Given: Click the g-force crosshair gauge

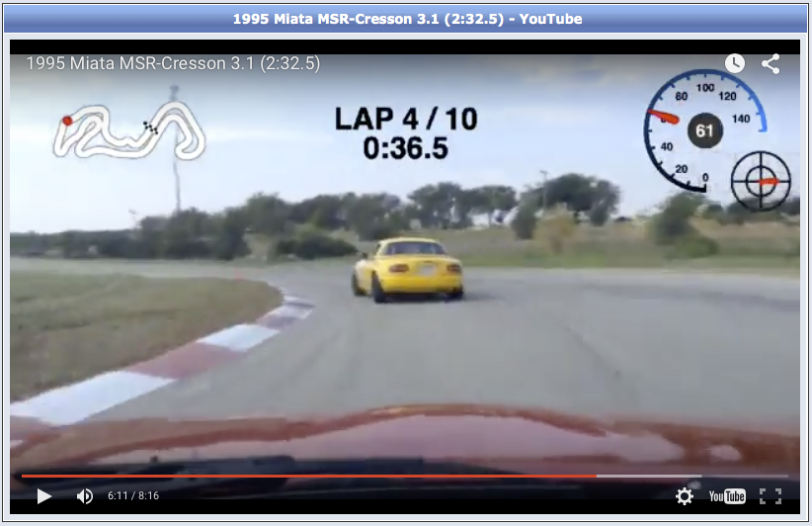Looking at the screenshot, I should point(761,181).
